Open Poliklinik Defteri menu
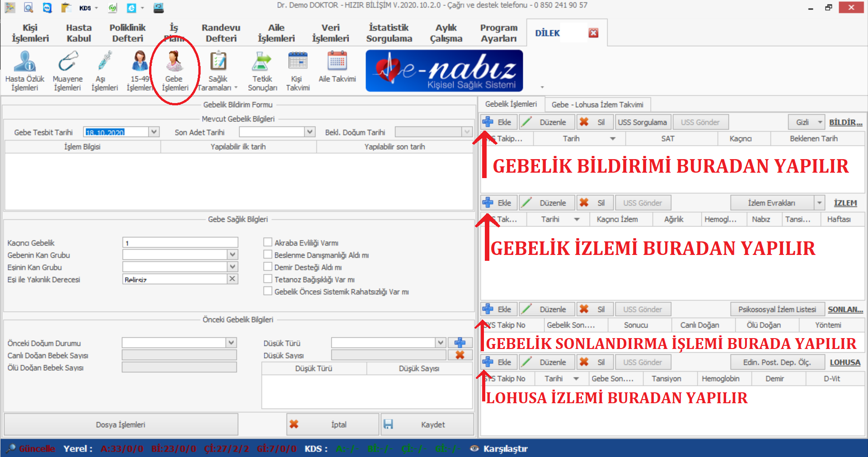The image size is (868, 457). pos(127,33)
